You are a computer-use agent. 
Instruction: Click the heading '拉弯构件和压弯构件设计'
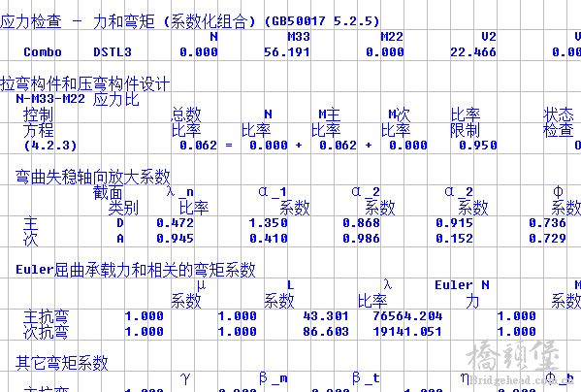(x=85, y=83)
